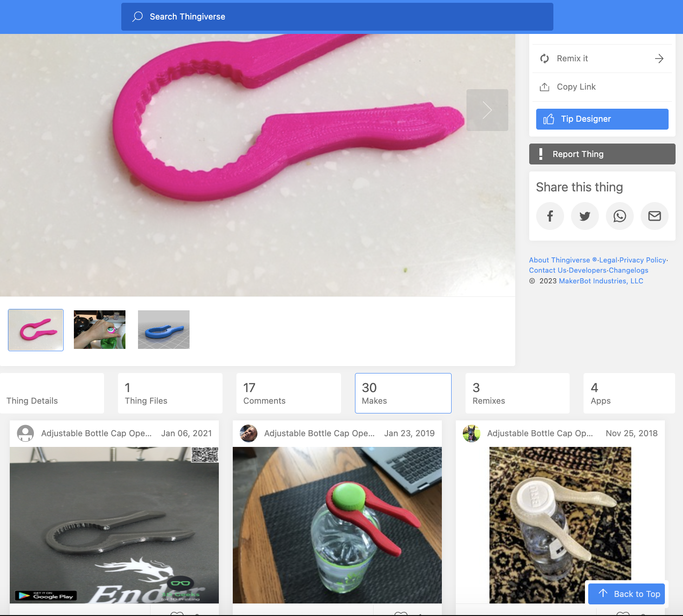
Task: Share this thing on Twitter
Action: (584, 216)
